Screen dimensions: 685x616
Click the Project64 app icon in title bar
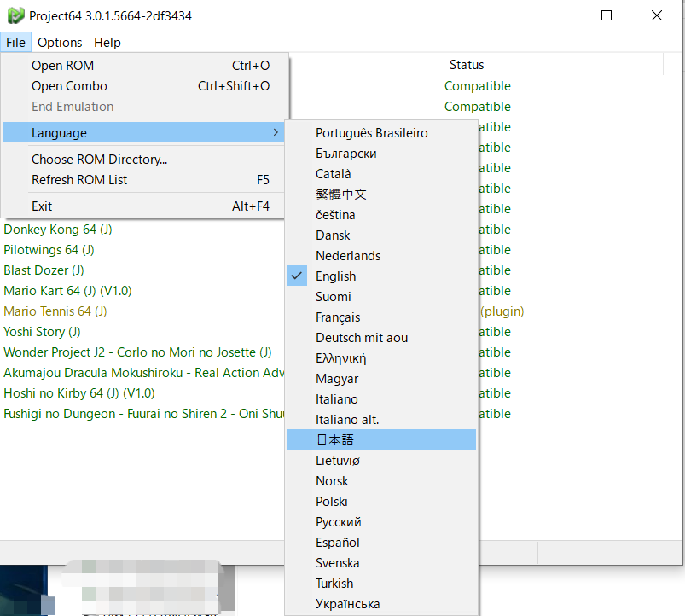pos(15,15)
